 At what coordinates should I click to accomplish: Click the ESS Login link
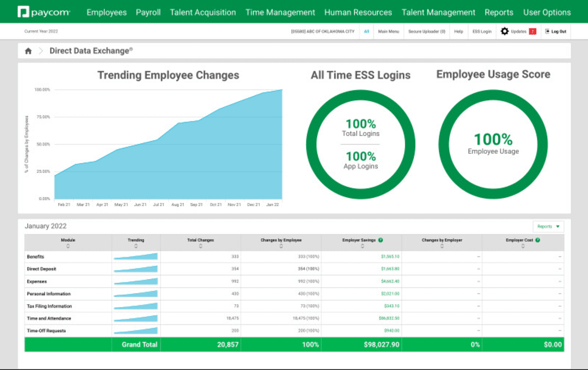coord(482,32)
